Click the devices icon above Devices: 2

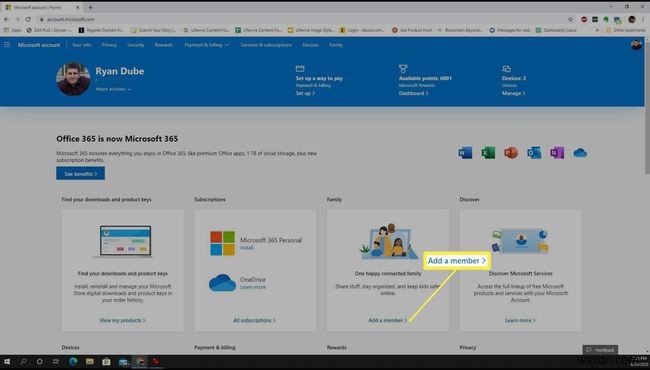pyautogui.click(x=506, y=68)
